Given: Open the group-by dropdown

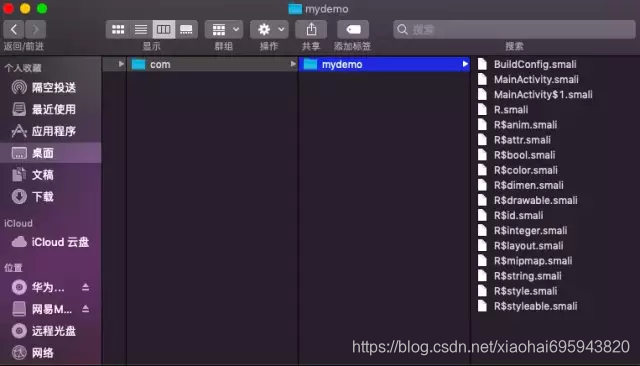Looking at the screenshot, I should point(224,29).
